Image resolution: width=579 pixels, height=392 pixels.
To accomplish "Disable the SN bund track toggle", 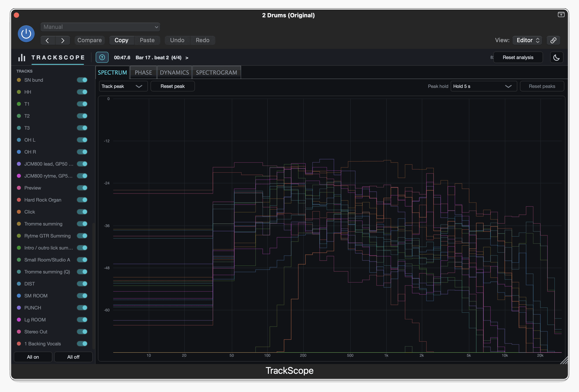I will 82,80.
